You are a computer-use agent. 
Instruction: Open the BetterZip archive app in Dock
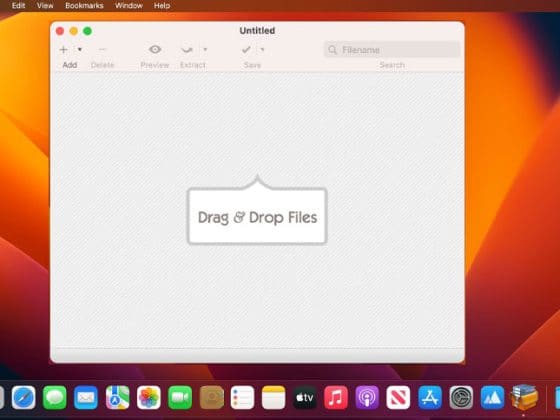click(524, 397)
